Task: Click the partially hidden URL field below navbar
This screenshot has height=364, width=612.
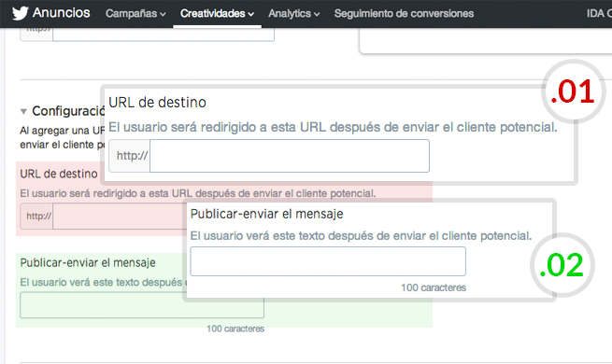Action: click(x=164, y=35)
